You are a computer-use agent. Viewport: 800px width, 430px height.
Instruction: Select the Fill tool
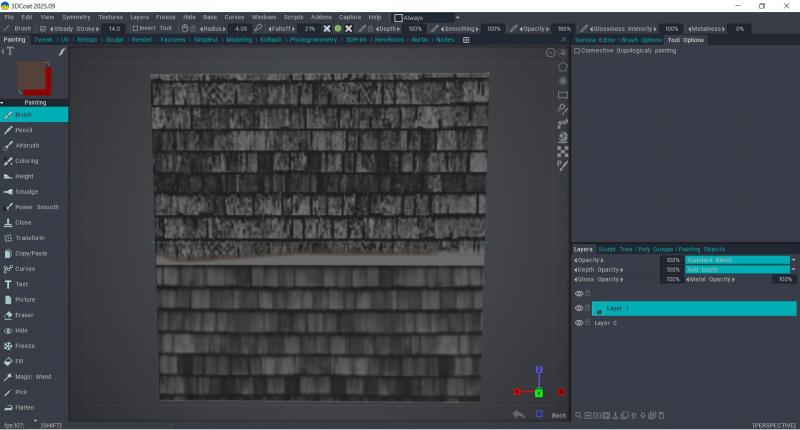(x=19, y=361)
